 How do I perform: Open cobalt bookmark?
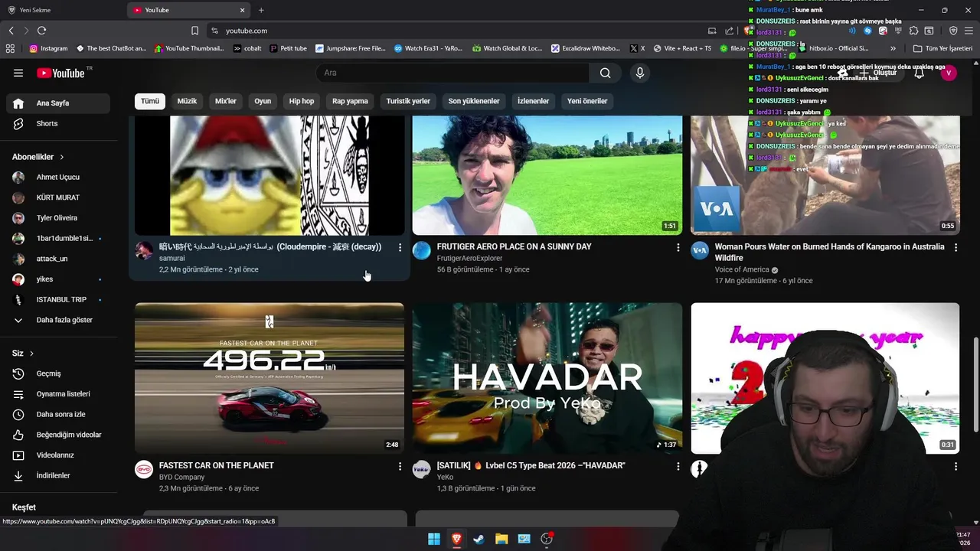247,48
